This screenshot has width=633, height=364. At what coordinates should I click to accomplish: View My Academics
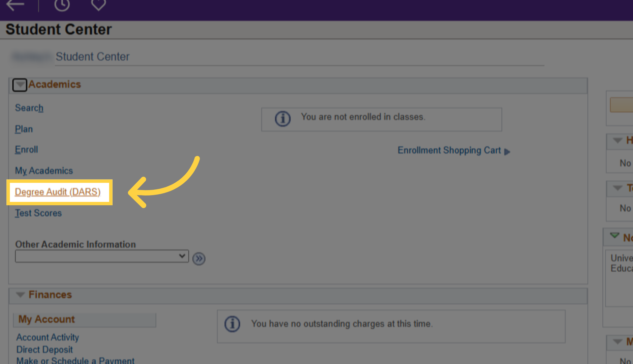[x=44, y=171]
